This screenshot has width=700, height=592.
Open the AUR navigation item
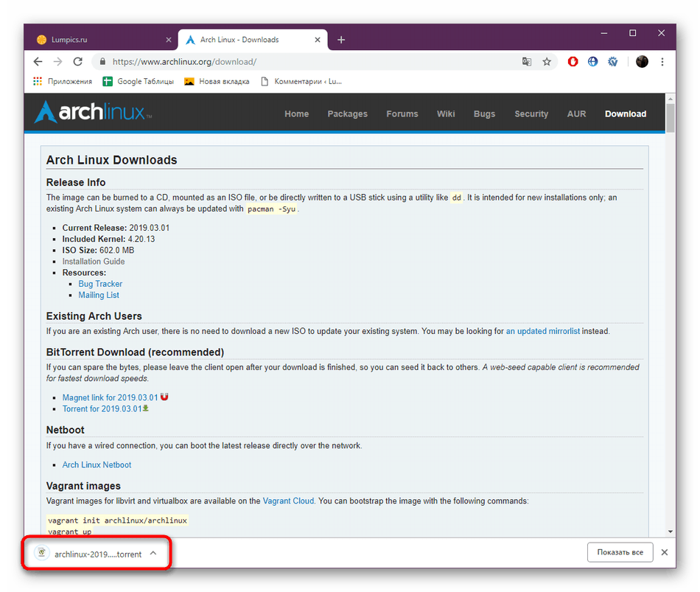click(x=576, y=114)
